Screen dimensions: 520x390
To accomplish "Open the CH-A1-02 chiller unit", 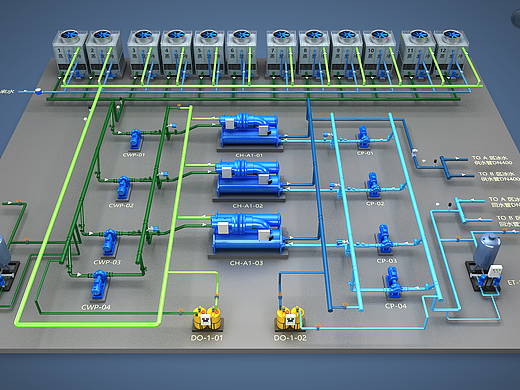I will coord(249,180).
